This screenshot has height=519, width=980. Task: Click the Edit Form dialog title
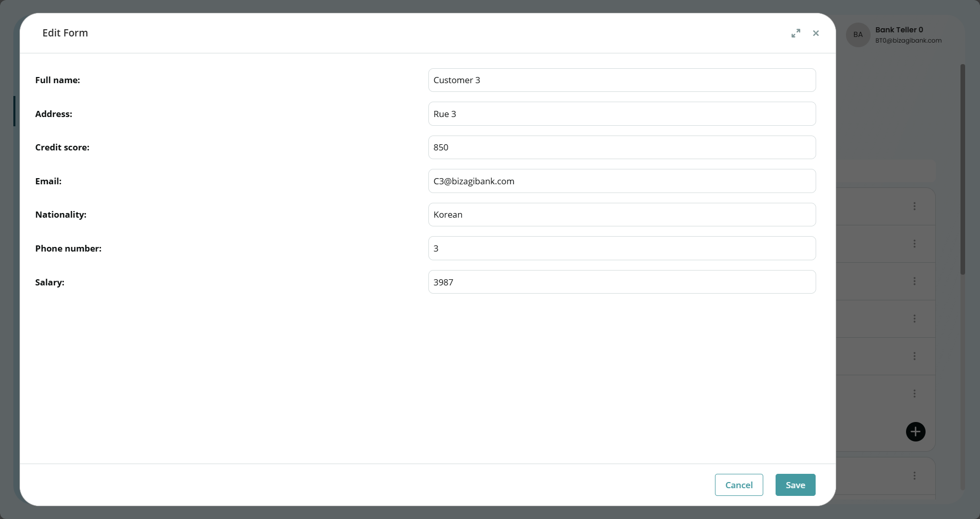tap(65, 33)
